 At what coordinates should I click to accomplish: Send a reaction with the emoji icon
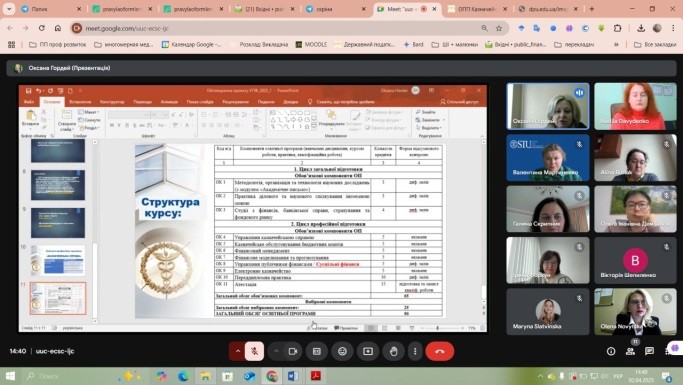coord(342,351)
